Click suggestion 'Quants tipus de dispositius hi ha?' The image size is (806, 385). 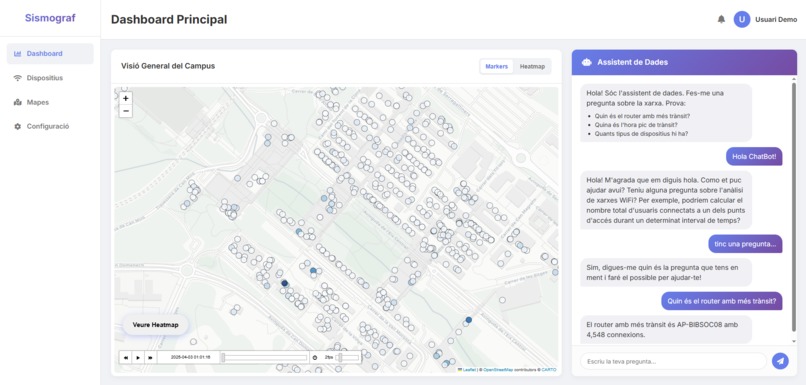(x=641, y=134)
